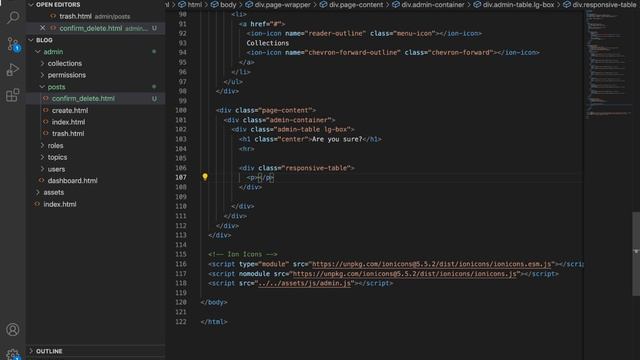Click 'reader-outline' icon name on line 92
Image resolution: width=640 pixels, height=360 pixels.
[336, 33]
